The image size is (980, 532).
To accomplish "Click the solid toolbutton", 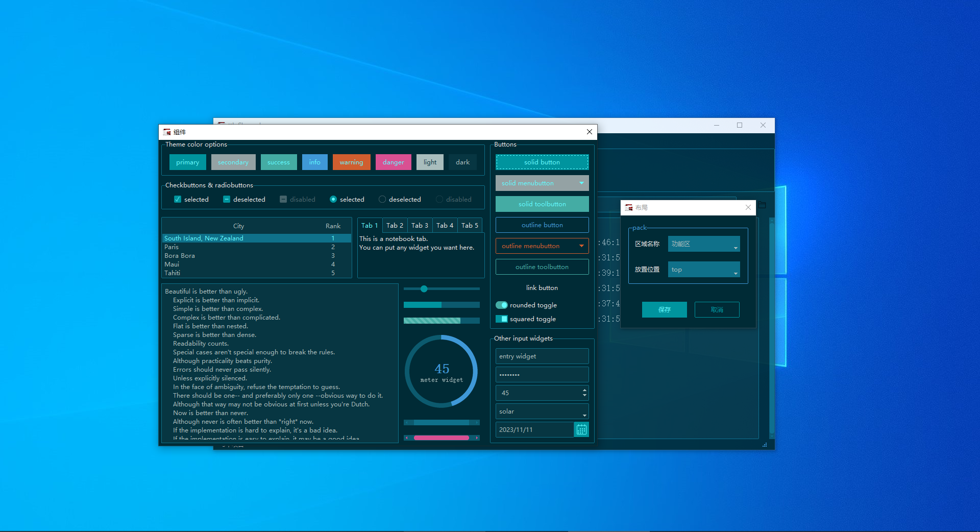I will pos(542,204).
